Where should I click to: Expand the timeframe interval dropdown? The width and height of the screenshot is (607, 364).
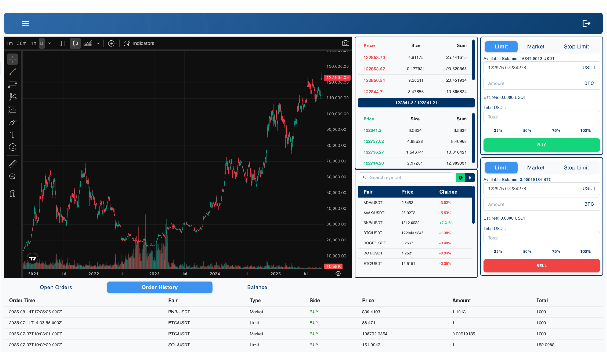tap(49, 43)
